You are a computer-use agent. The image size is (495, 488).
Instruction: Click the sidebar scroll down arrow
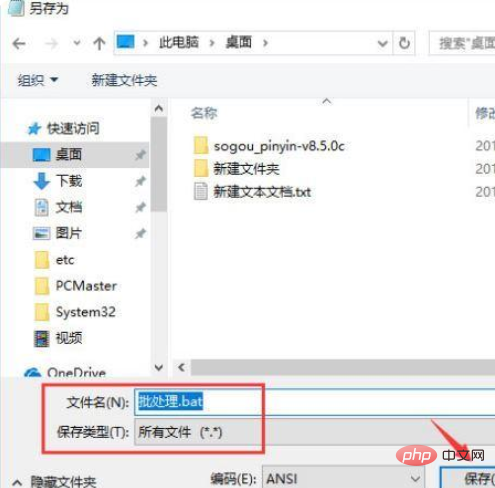[x=159, y=368]
